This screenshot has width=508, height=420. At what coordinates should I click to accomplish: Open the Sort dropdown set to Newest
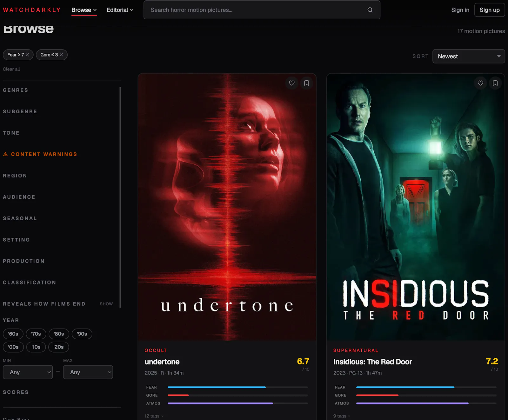tap(469, 57)
